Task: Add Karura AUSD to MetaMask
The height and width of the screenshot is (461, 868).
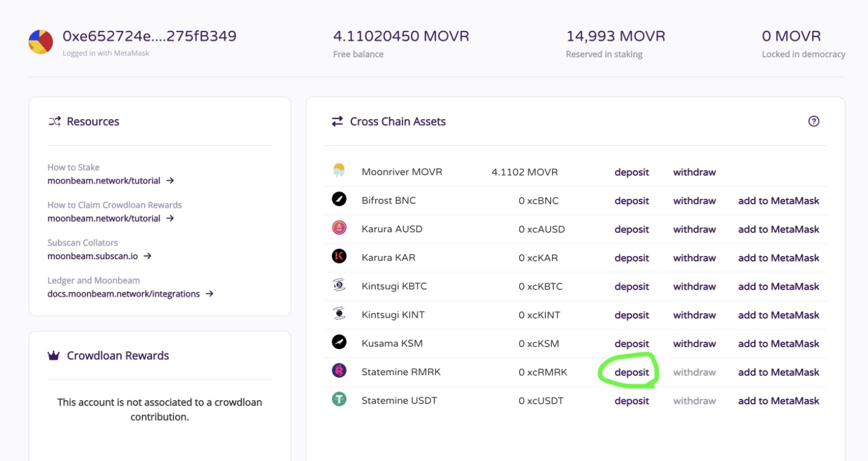Action: (779, 229)
